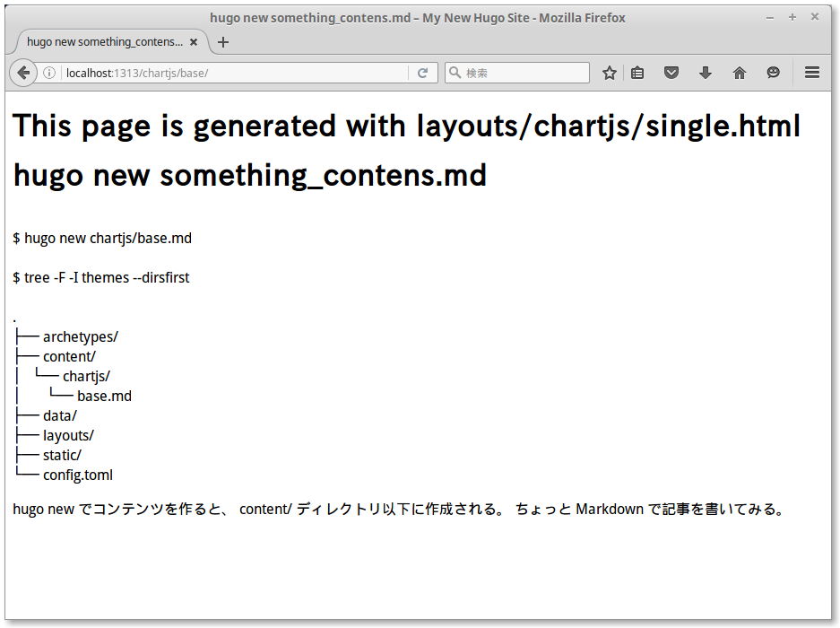Click the base.md tree entry
The height and width of the screenshot is (628, 840).
(x=104, y=397)
